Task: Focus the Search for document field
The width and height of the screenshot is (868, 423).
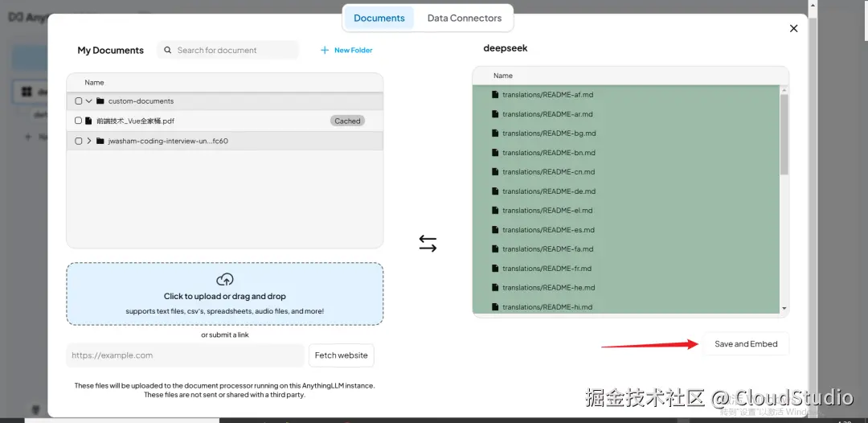Action: 228,50
